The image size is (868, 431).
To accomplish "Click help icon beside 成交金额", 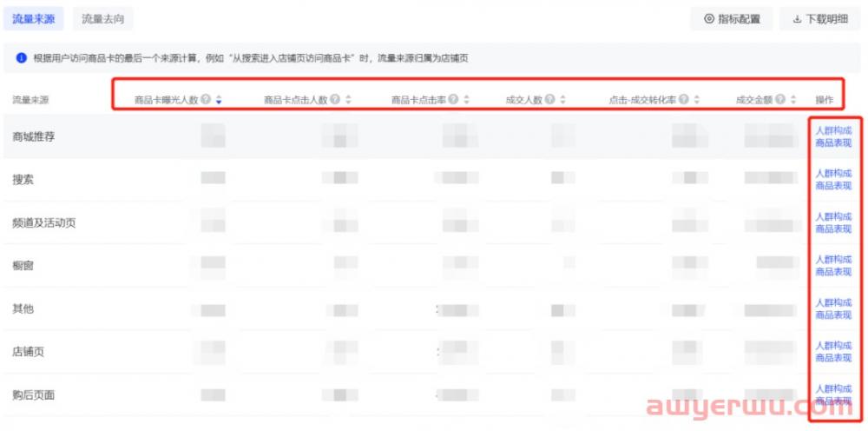I will 780,100.
